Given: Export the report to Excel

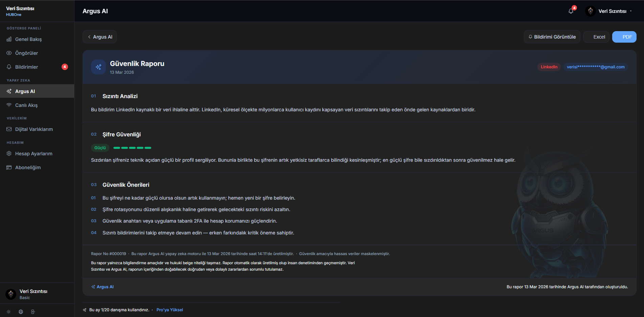Looking at the screenshot, I should [x=596, y=37].
